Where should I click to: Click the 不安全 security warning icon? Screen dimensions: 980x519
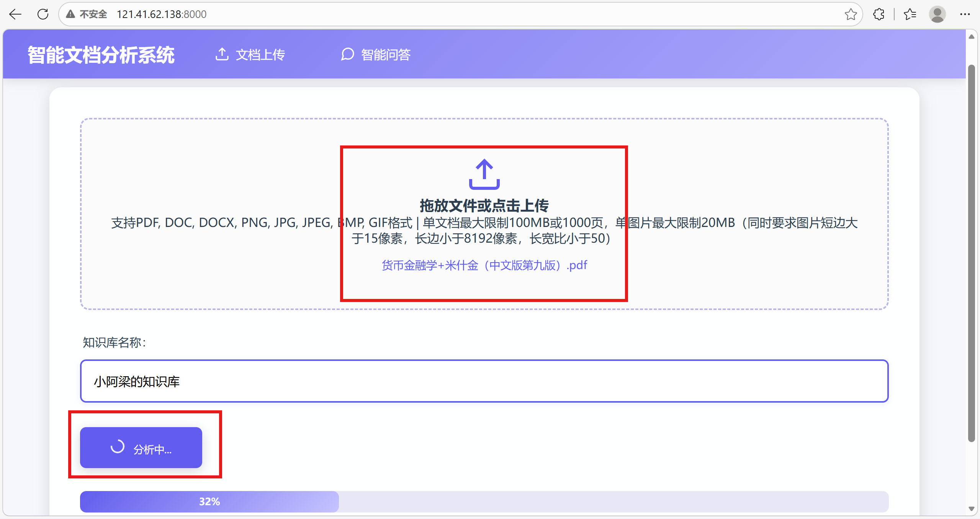click(70, 14)
